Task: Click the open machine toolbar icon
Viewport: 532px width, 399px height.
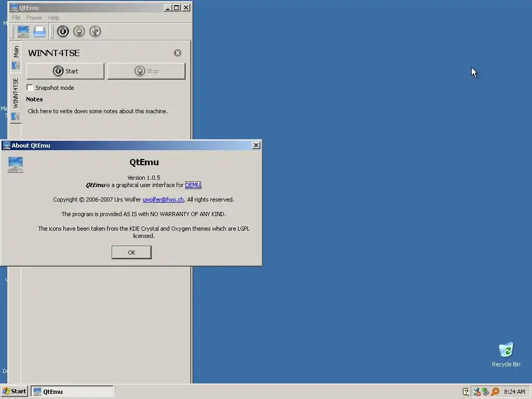Action: coord(39,32)
